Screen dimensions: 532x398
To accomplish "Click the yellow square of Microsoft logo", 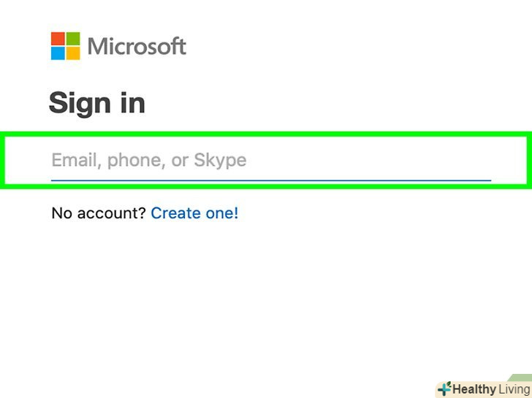I will [x=72, y=53].
